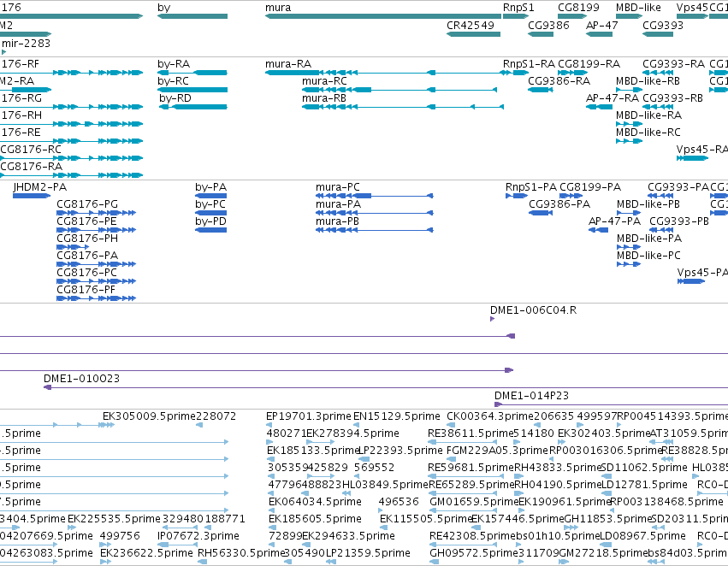Select the mura-RC transcript label
The image size is (728, 566).
pyautogui.click(x=324, y=81)
